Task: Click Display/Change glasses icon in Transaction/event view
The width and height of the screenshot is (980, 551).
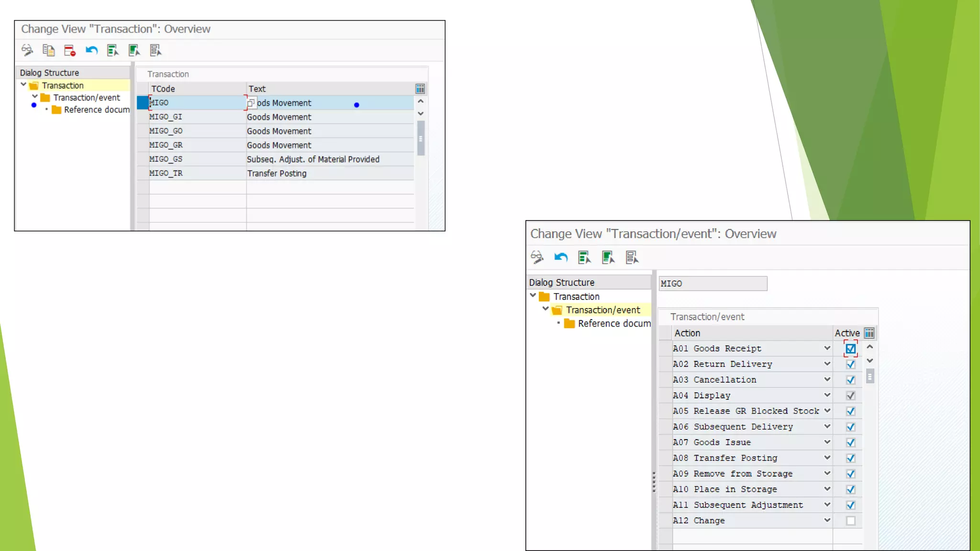Action: click(537, 257)
